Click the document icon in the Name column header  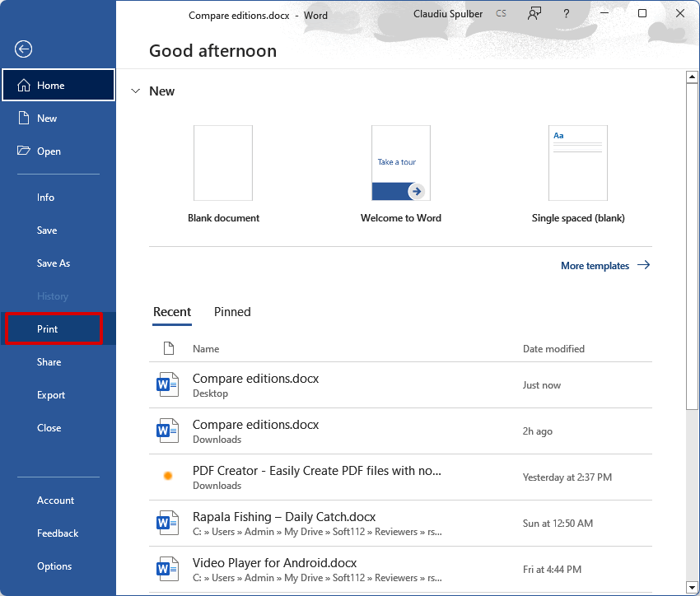pyautogui.click(x=169, y=348)
